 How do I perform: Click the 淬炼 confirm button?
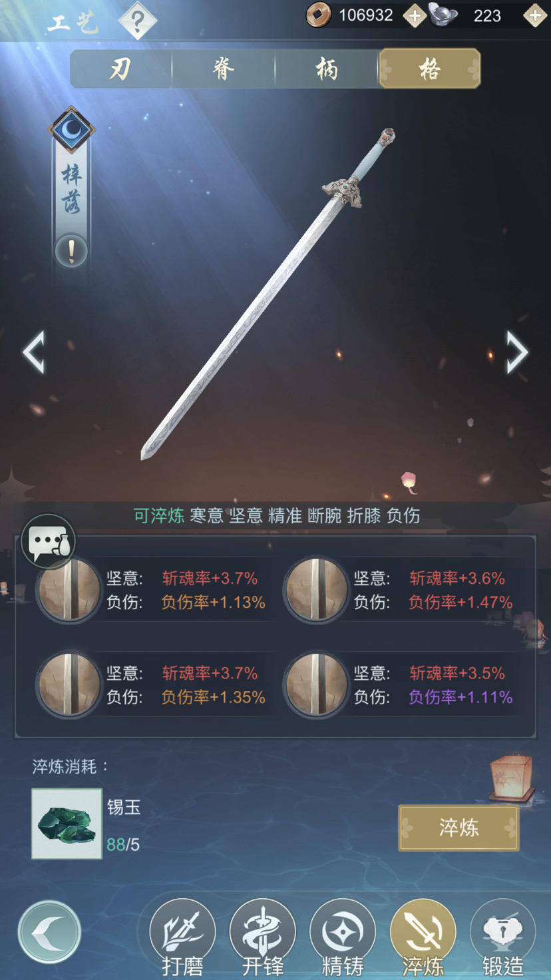(x=459, y=828)
